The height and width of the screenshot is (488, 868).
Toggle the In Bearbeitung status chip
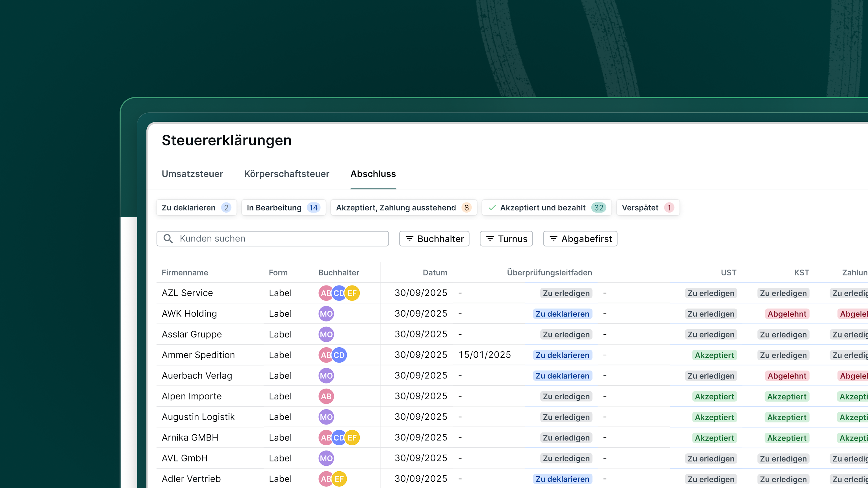283,208
